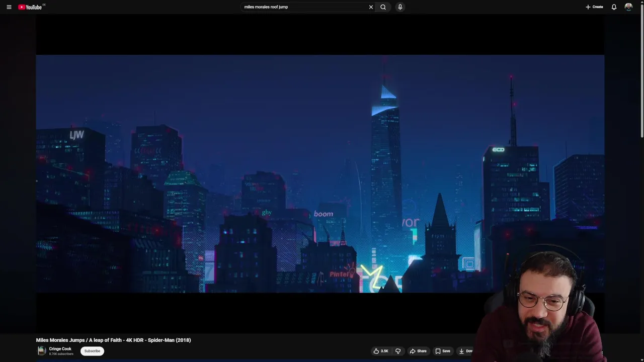Click the video player to pause
This screenshot has height=362, width=644.
coord(320,173)
